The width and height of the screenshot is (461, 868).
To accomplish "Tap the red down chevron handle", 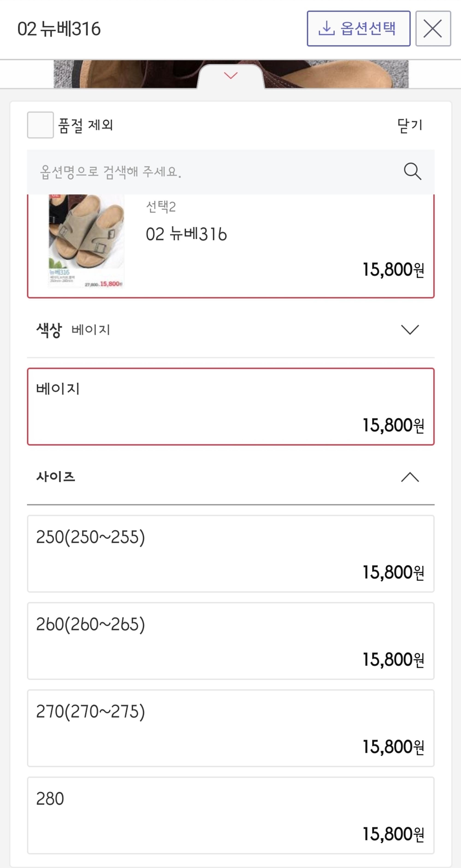I will [231, 75].
